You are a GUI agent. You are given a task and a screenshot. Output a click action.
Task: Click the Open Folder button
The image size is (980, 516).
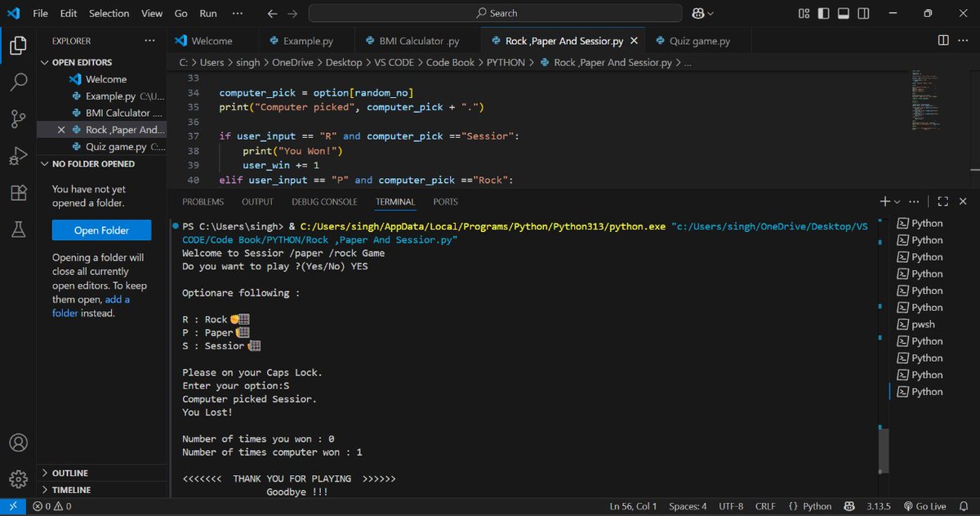[x=101, y=230]
